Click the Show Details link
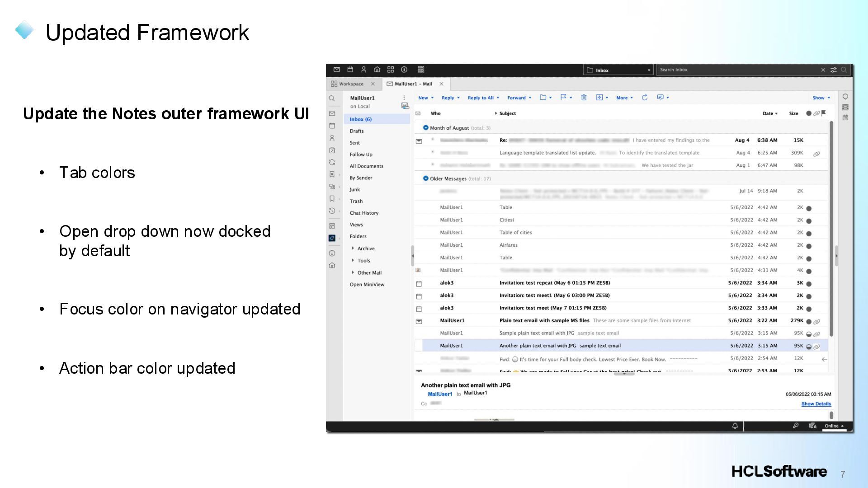The height and width of the screenshot is (488, 868). point(816,404)
